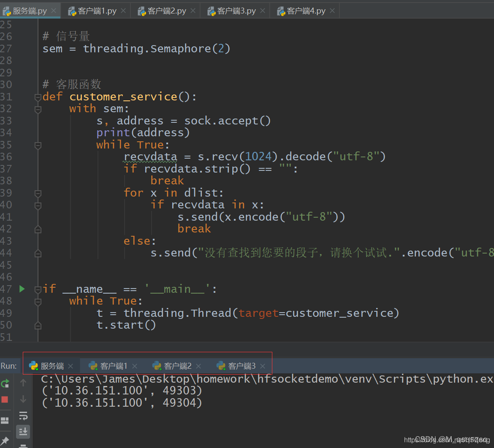Click the Python file icon on 客户端2.py tab
The width and height of the screenshot is (494, 448).
pyautogui.click(x=142, y=11)
